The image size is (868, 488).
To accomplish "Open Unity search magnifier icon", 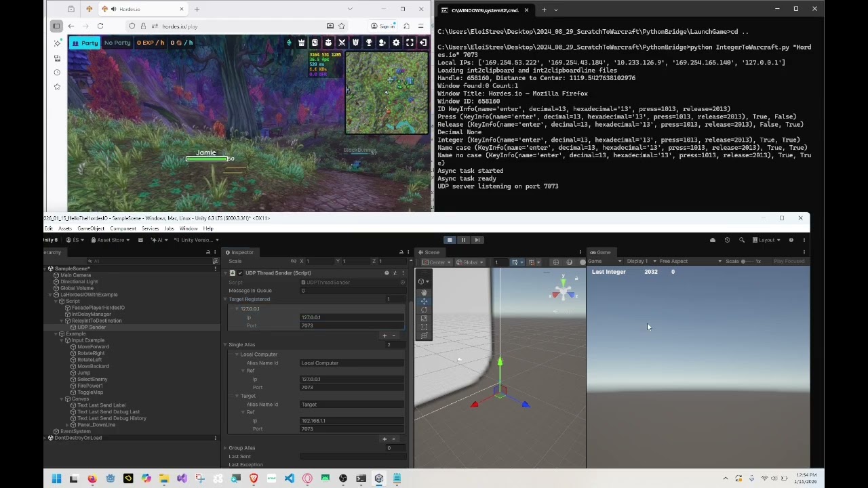I will click(741, 240).
